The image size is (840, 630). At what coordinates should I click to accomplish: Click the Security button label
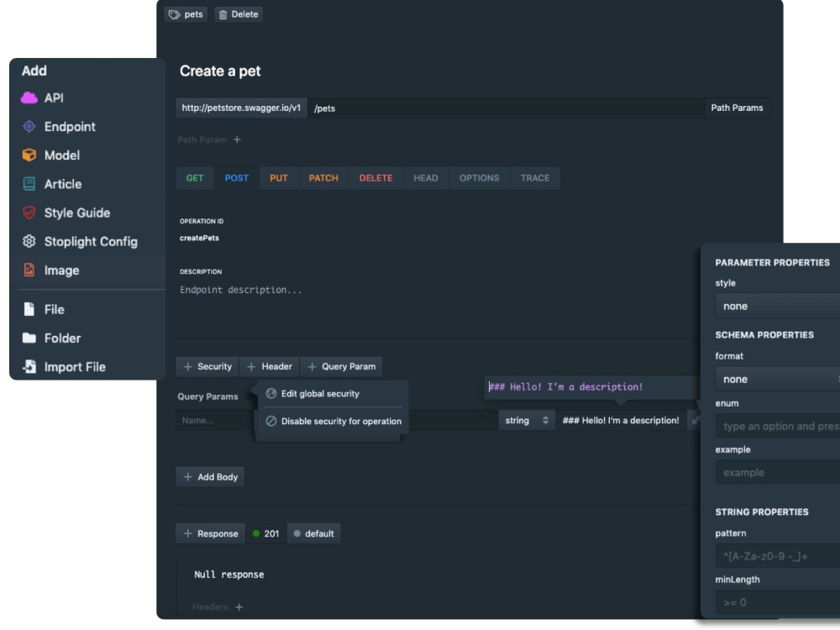[214, 367]
